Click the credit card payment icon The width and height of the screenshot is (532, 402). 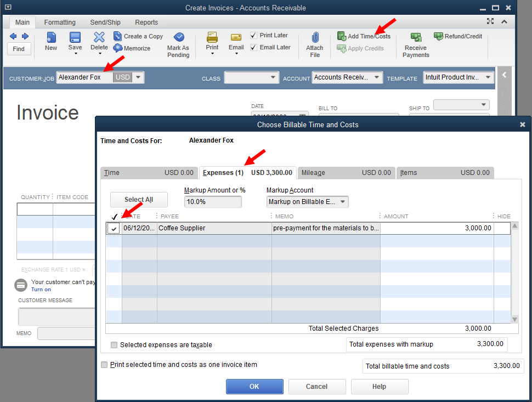21,285
